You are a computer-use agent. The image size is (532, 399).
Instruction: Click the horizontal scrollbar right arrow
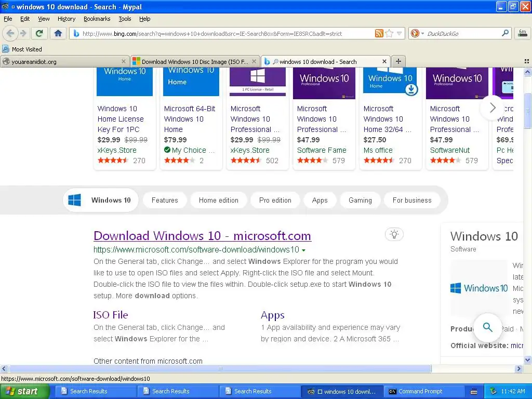[518, 368]
